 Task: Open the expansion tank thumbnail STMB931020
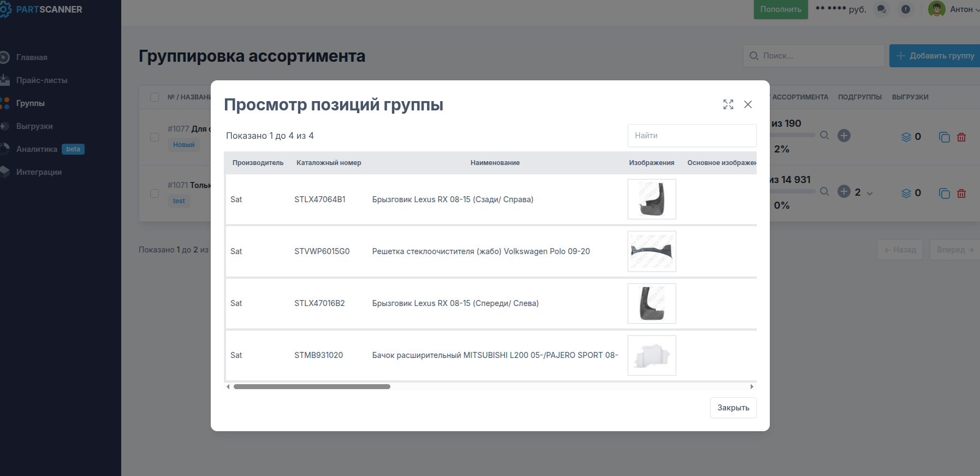pos(652,355)
